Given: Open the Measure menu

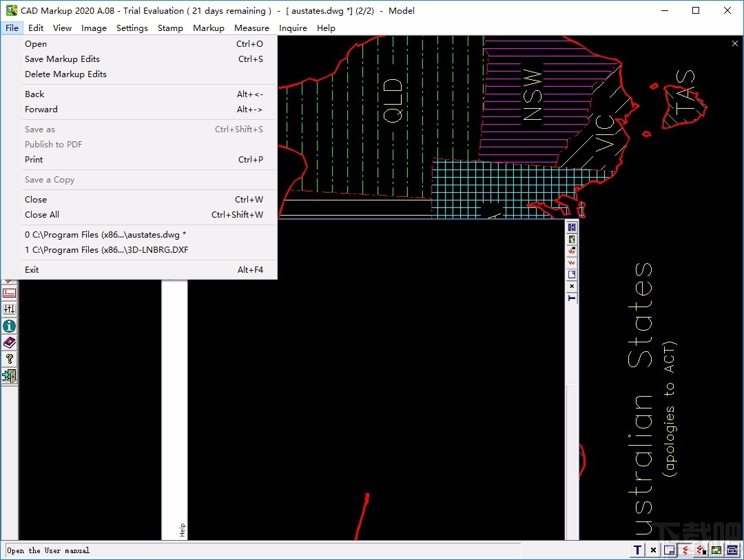Looking at the screenshot, I should [x=251, y=28].
